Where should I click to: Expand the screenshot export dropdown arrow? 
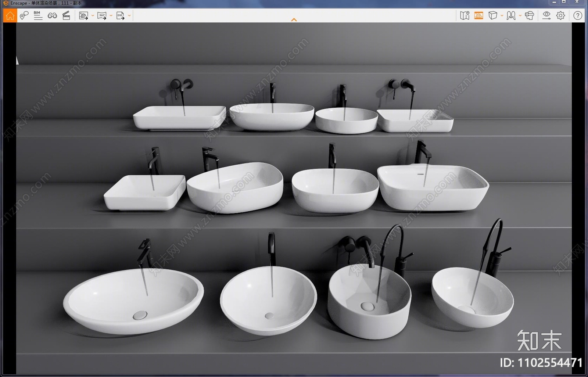[x=93, y=15]
